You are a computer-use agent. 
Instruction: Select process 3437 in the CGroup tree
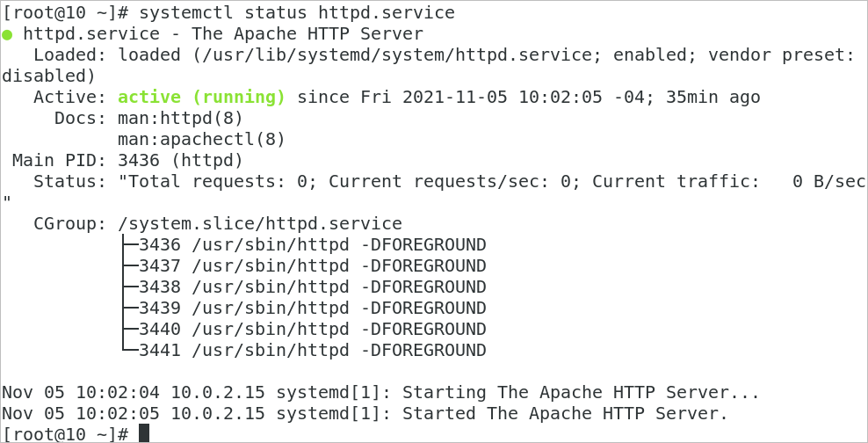point(312,266)
